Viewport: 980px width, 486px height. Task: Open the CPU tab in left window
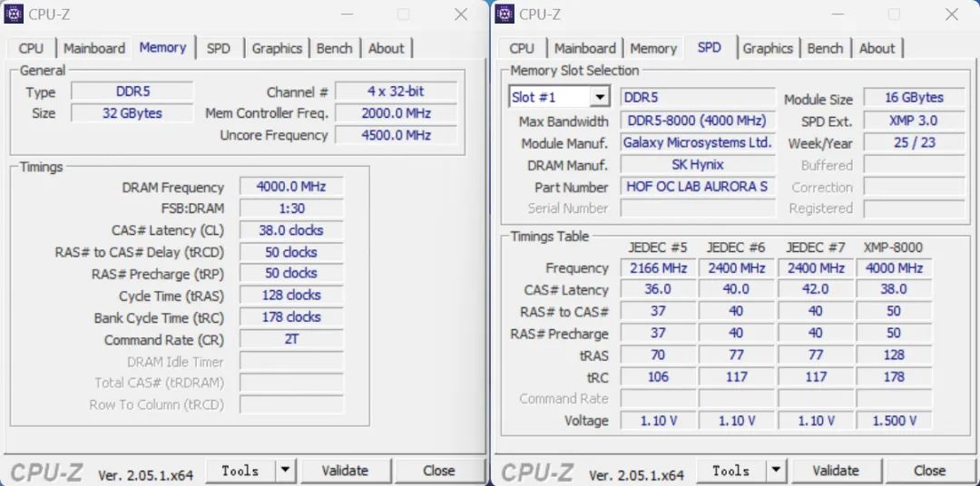tap(31, 48)
